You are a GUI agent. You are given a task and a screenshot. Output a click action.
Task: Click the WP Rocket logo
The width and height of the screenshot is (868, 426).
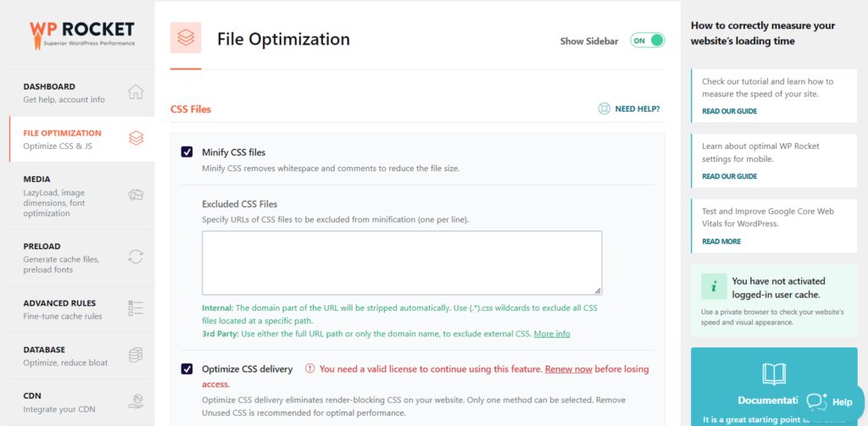coord(82,36)
